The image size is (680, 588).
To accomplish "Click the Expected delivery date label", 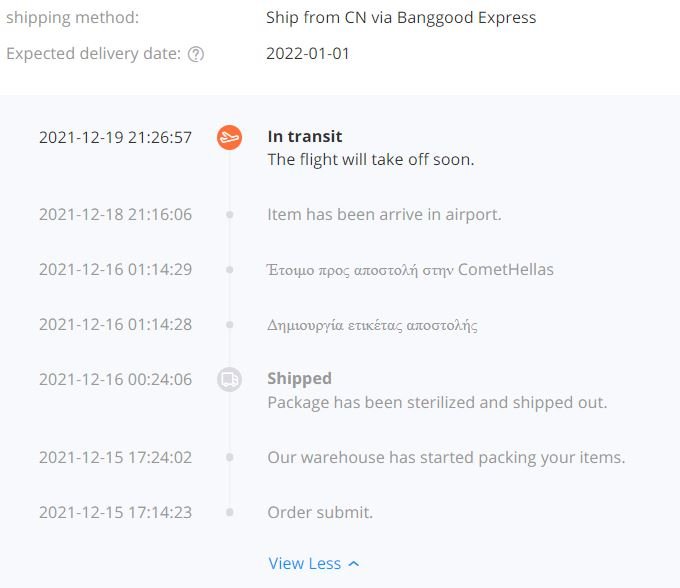I will (93, 54).
